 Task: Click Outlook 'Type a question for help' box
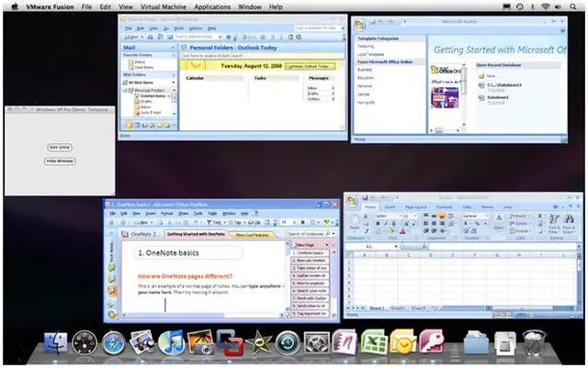point(316,28)
